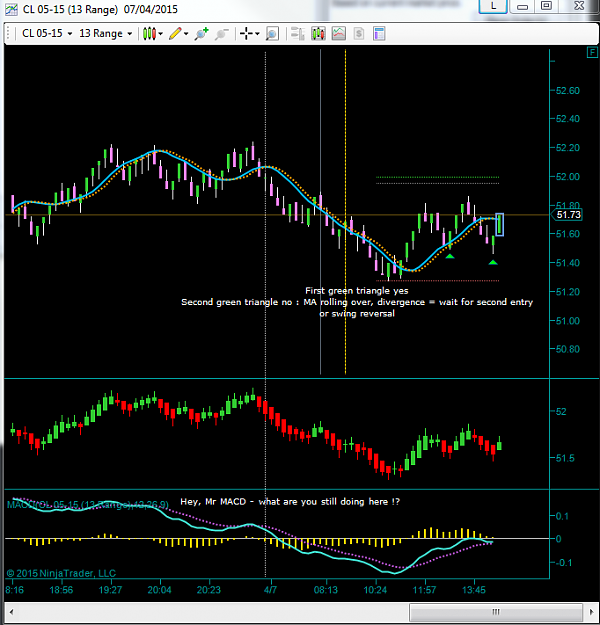Select the red dotted horizontal level line
The image size is (600, 625).
pos(437,281)
